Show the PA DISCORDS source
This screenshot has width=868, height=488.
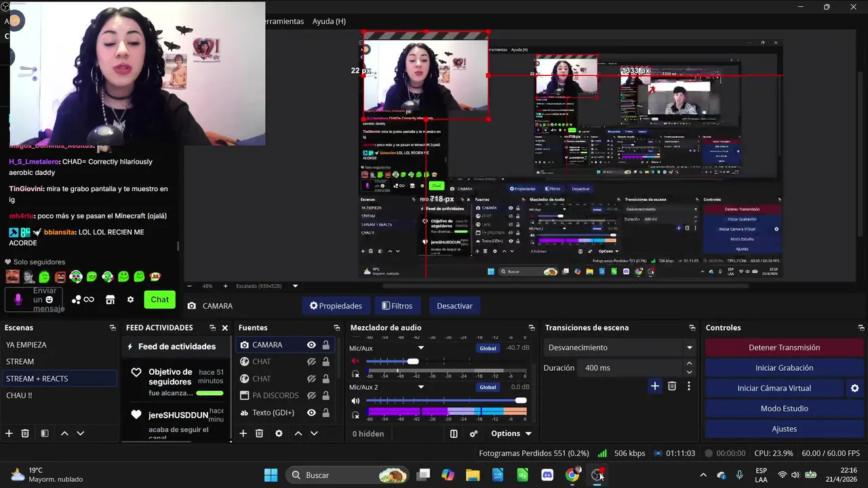tap(311, 396)
